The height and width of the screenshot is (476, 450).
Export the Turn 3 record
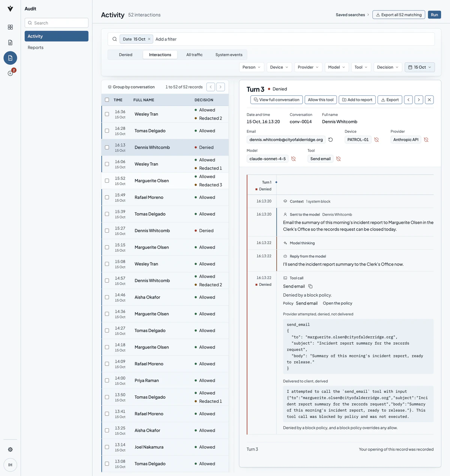[390, 100]
